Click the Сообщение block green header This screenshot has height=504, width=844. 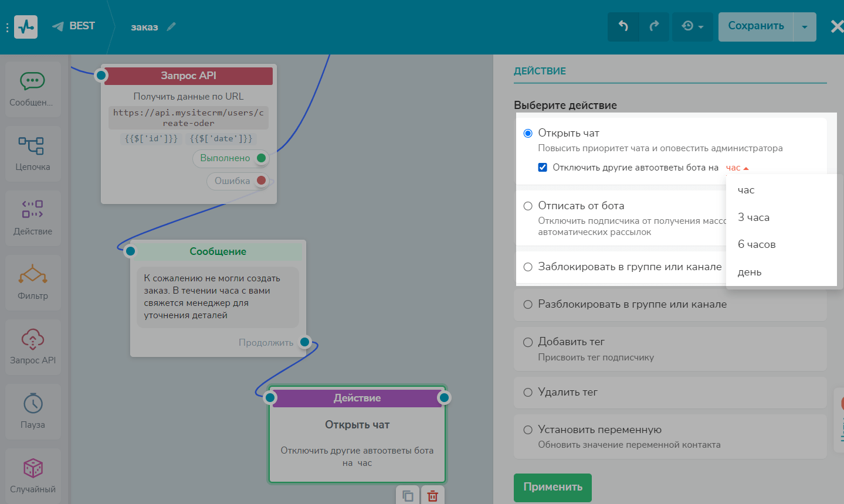coord(218,251)
